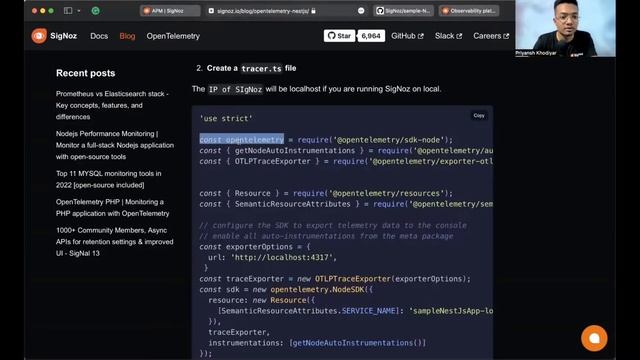Click the 6,964 star count
The width and height of the screenshot is (640, 360).
click(x=371, y=36)
